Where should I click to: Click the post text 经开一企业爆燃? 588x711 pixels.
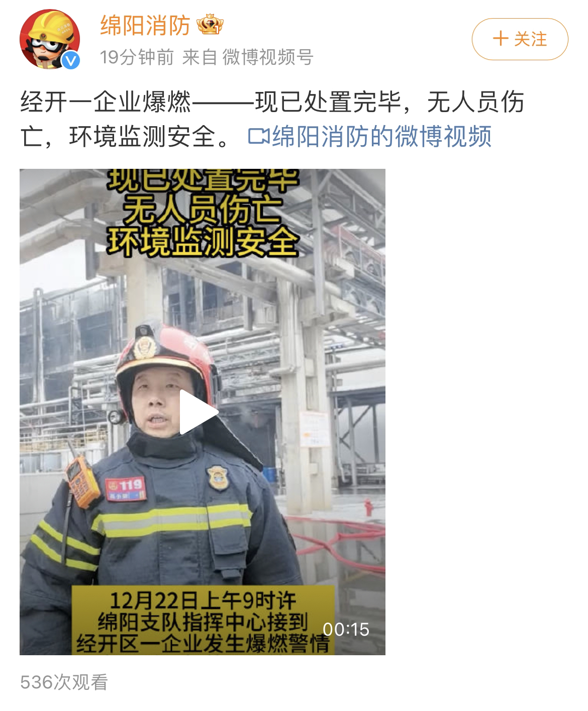(106, 103)
